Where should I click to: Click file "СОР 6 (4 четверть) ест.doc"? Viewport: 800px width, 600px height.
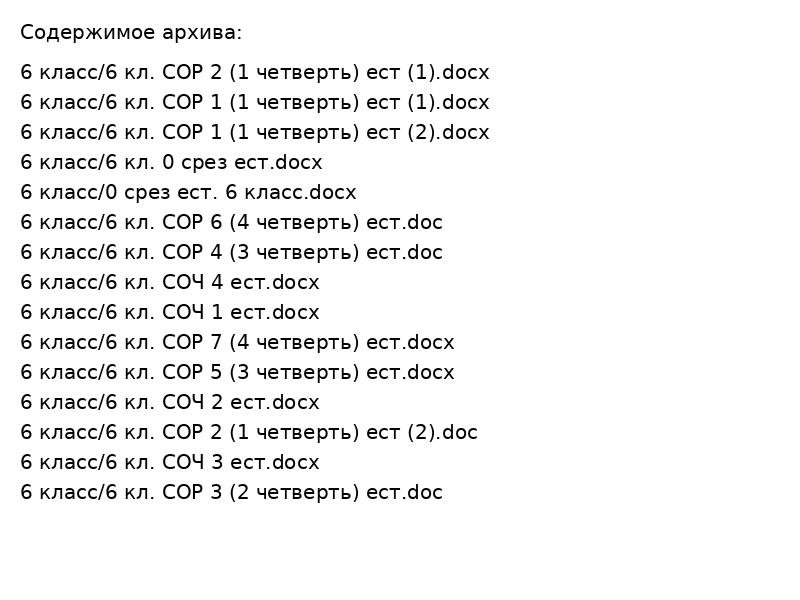coord(231,223)
